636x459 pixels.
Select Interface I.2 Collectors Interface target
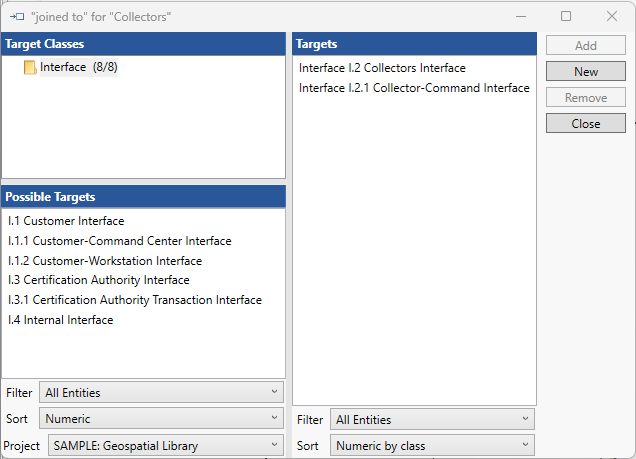tap(382, 68)
